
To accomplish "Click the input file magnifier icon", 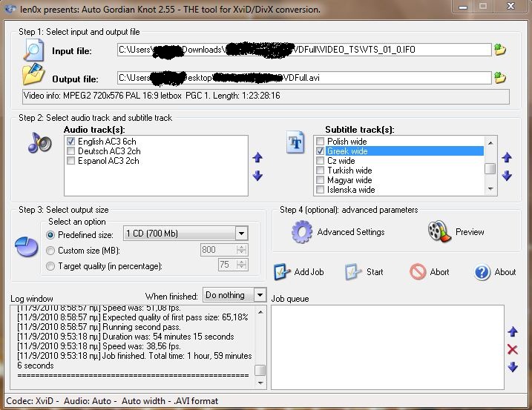I will [33, 50].
